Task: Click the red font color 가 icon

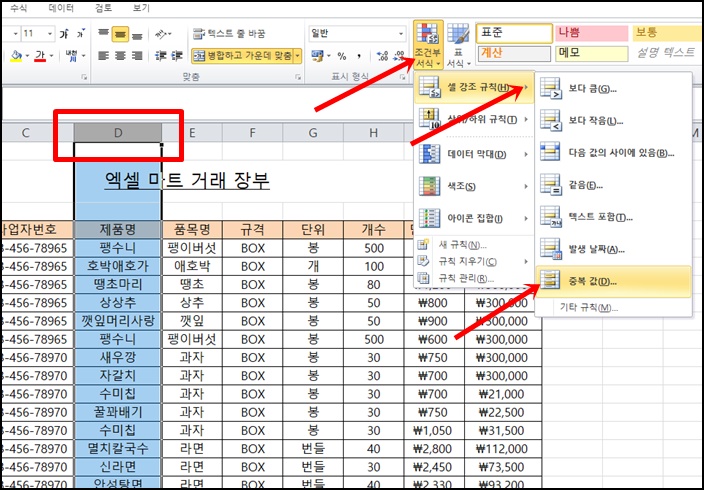Action: [40, 56]
